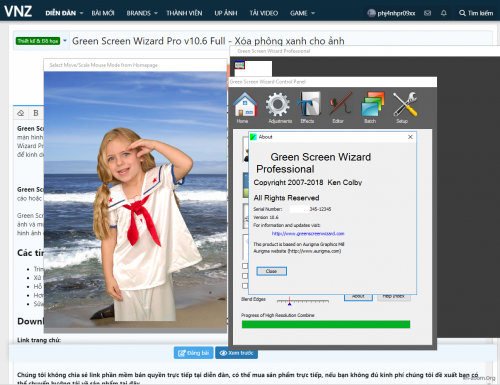Open the TẢI VIDEO menu item

[x=264, y=13]
